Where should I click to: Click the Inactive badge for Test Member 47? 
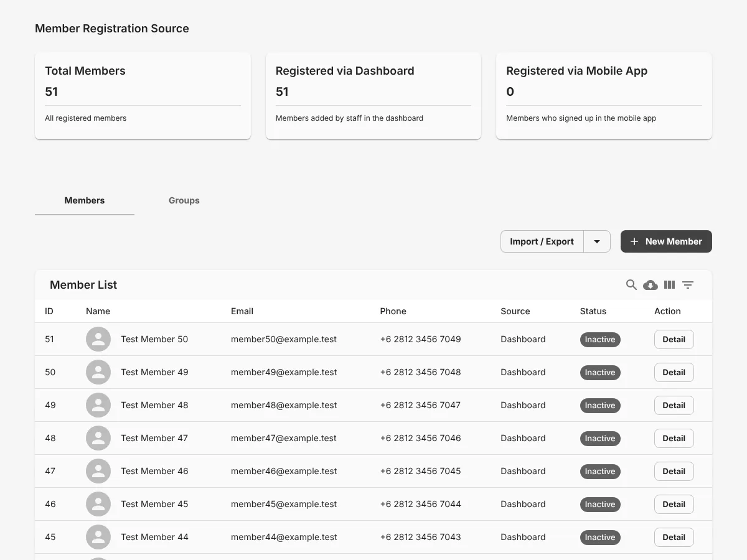click(x=600, y=438)
